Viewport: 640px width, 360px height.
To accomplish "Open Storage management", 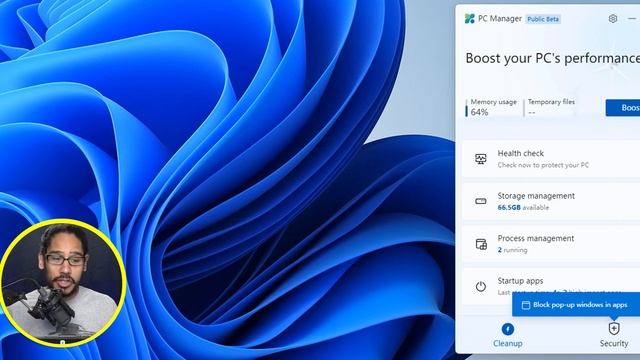I will click(551, 201).
